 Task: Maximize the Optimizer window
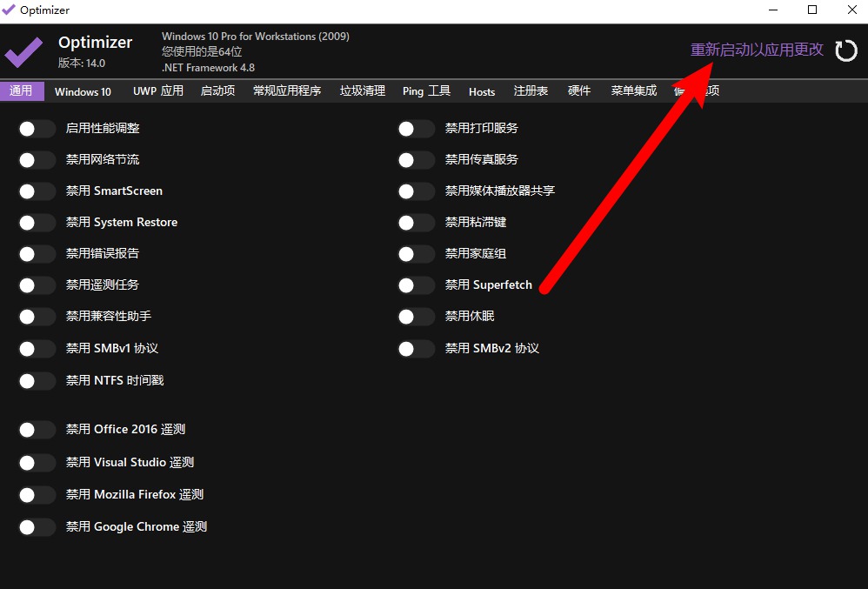(x=812, y=10)
